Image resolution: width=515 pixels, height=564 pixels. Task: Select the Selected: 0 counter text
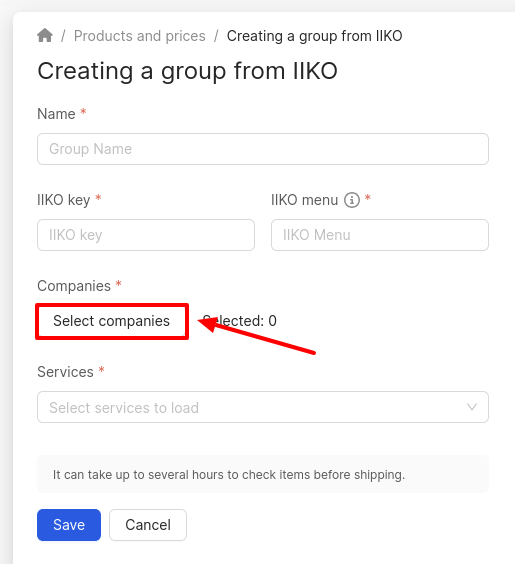(x=240, y=321)
